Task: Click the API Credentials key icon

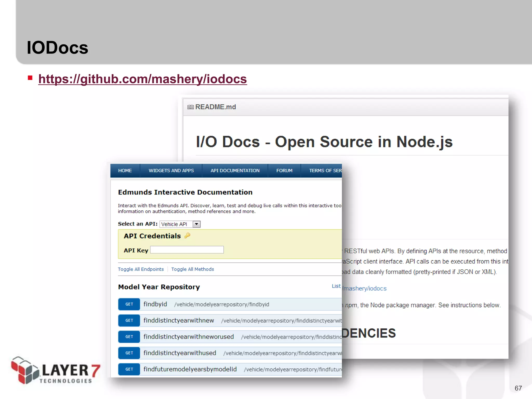Action: pyautogui.click(x=187, y=236)
